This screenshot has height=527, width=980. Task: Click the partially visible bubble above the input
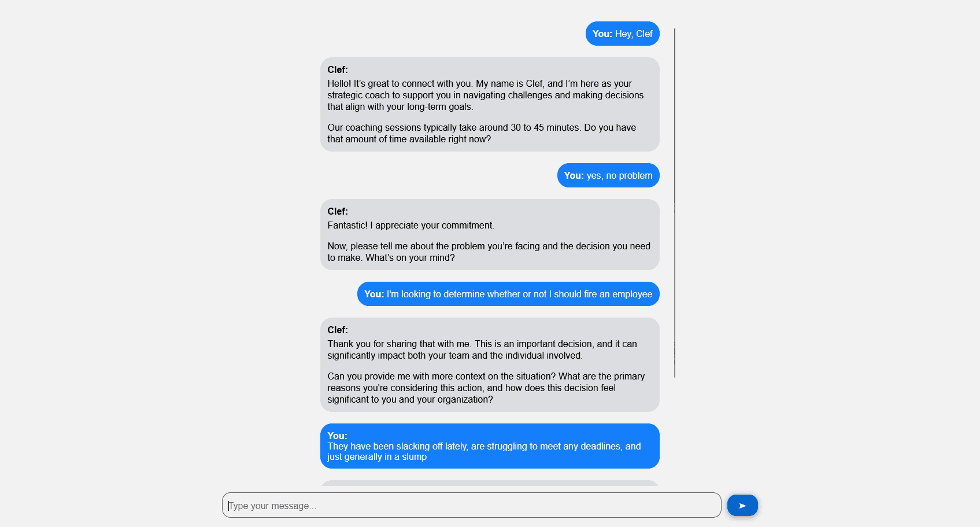489,483
